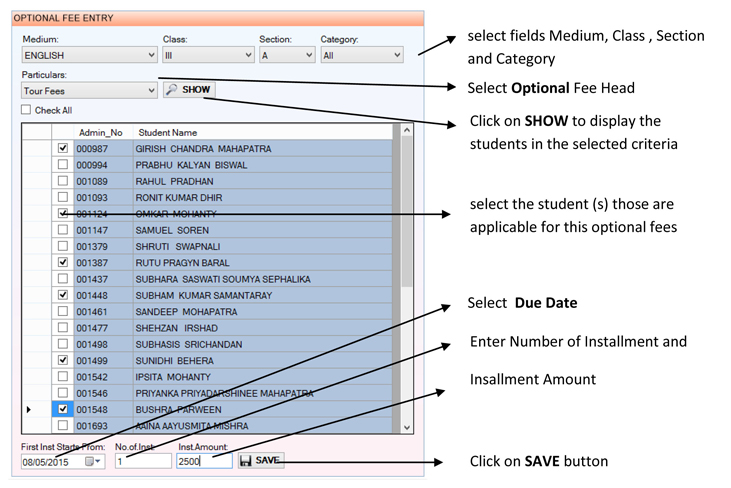Uncheck student 001499 Sunidhi Behera

62,360
